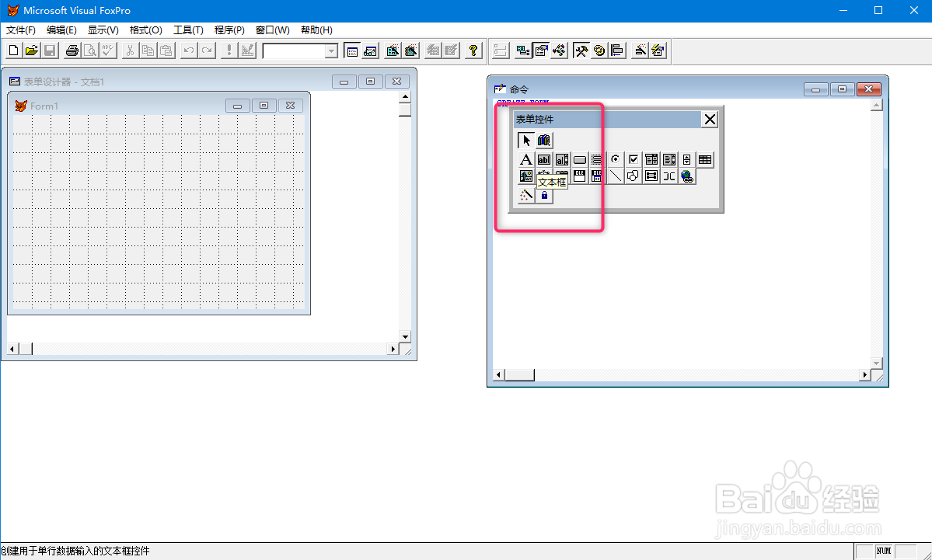Show the Color Palette toolbar

(x=599, y=51)
